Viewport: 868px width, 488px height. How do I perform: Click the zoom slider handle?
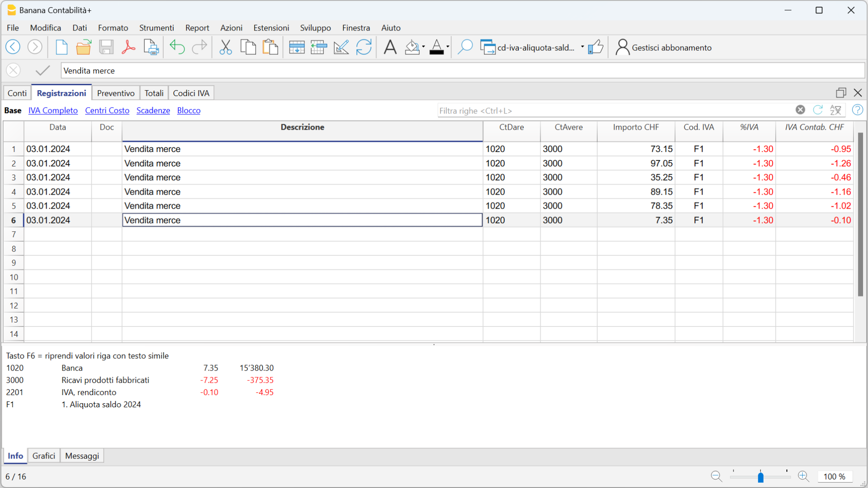point(760,477)
